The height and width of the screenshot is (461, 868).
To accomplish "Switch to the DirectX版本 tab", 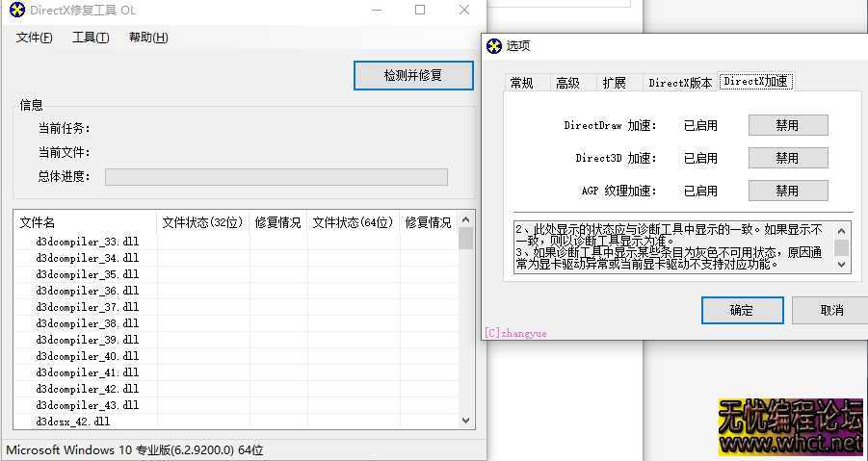I will pyautogui.click(x=680, y=83).
